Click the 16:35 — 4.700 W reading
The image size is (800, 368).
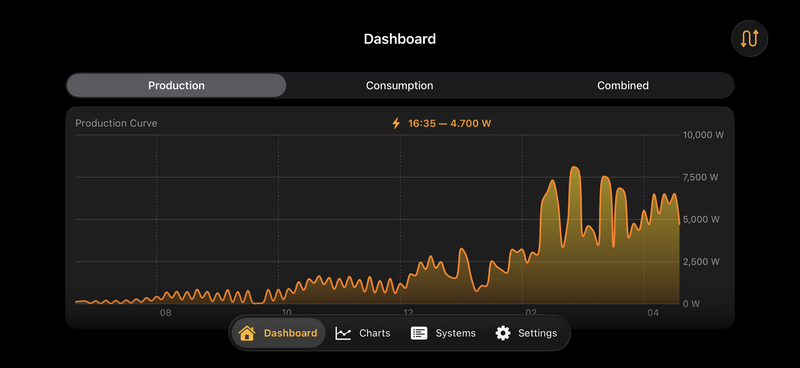449,123
